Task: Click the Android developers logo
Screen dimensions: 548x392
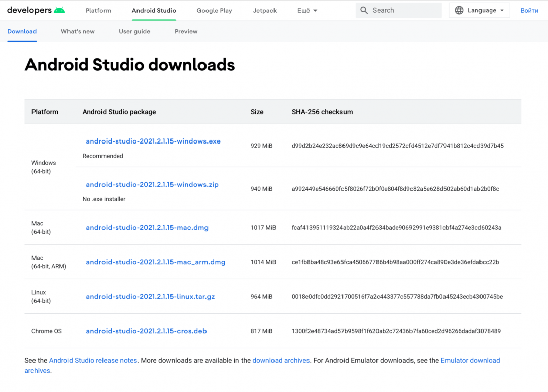Action: (x=36, y=10)
